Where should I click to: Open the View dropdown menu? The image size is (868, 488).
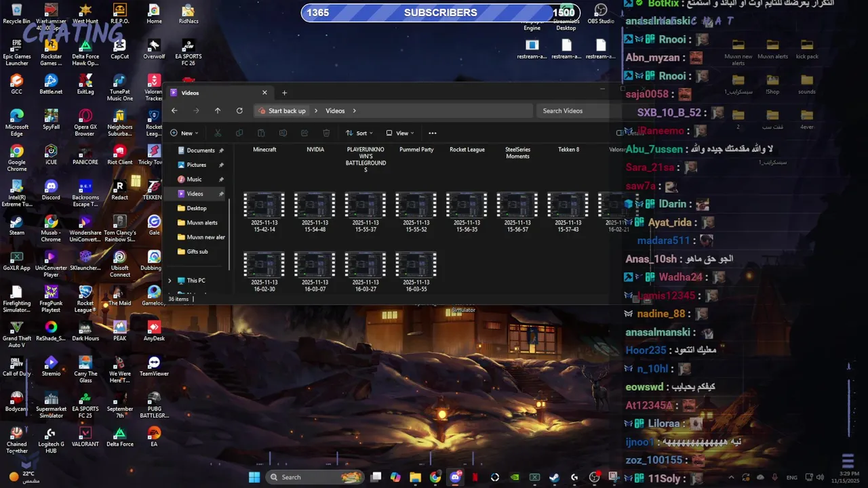[400, 133]
